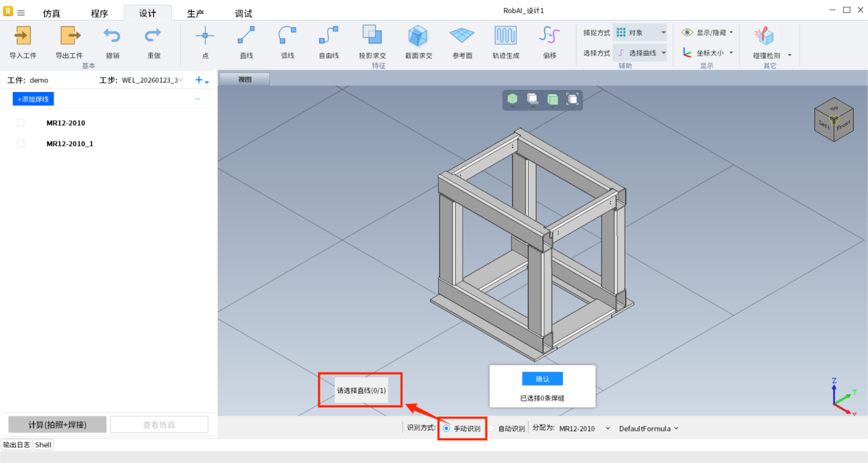
Task: Switch to the 生产 tab
Action: 195,13
